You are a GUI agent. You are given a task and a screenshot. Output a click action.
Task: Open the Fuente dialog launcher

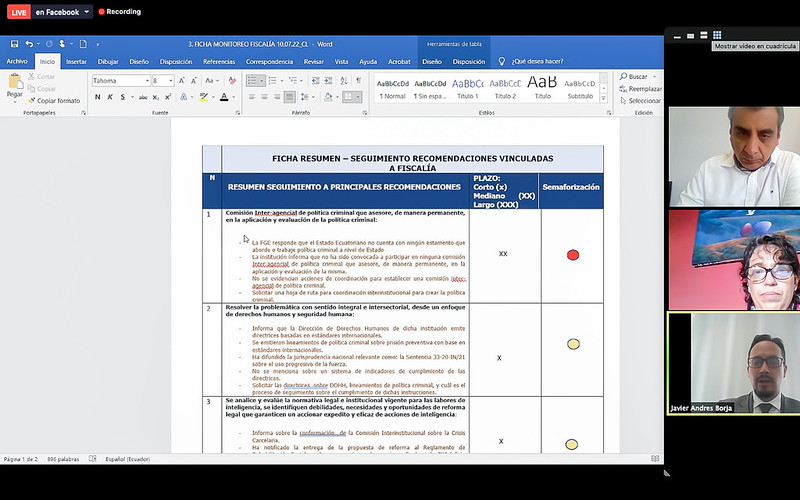(x=238, y=112)
